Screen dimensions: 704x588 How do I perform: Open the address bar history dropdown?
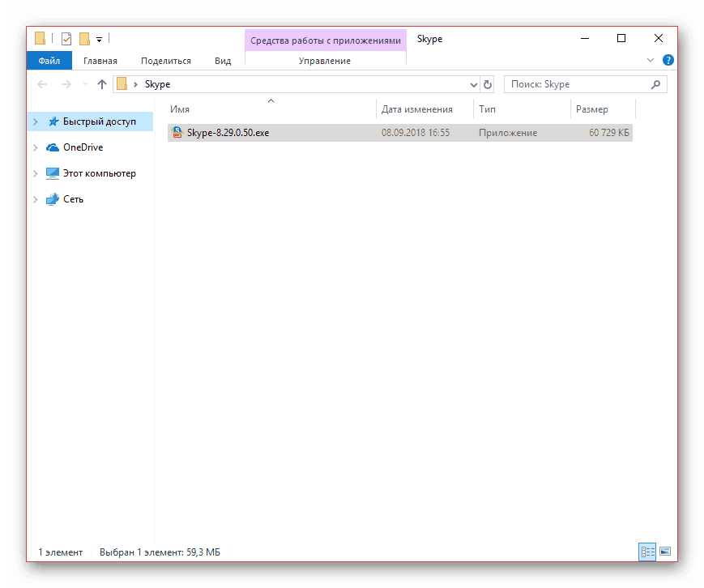coord(474,84)
